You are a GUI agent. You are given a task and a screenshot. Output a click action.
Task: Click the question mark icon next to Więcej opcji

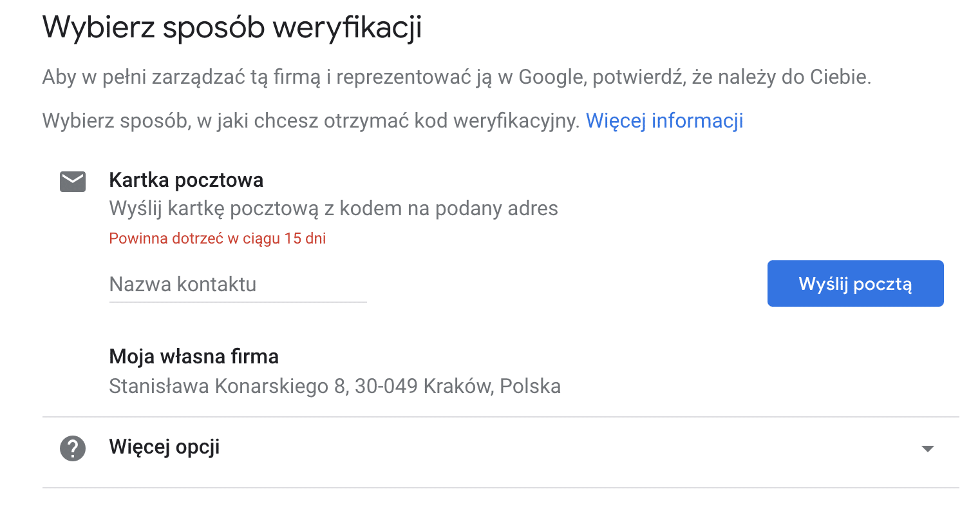[72, 448]
